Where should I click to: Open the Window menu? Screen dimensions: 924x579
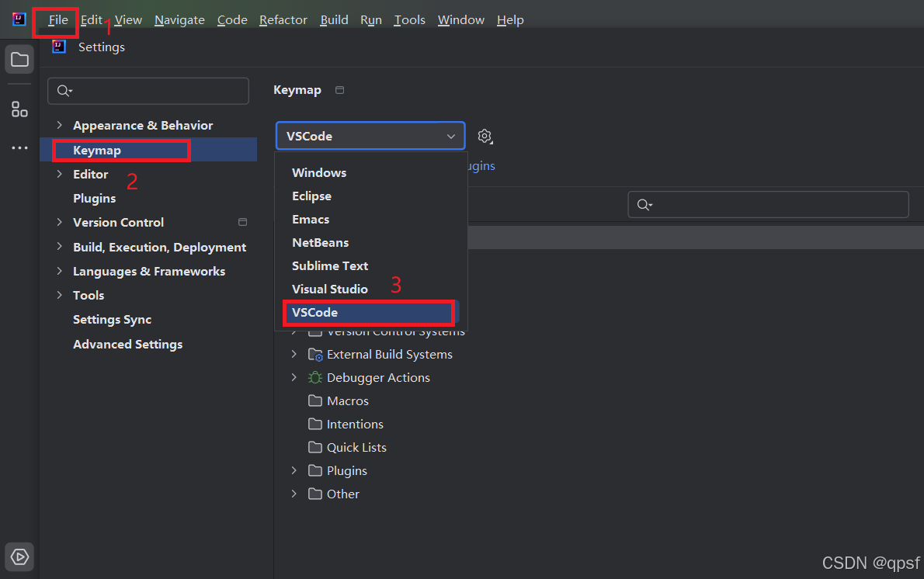[x=460, y=20]
